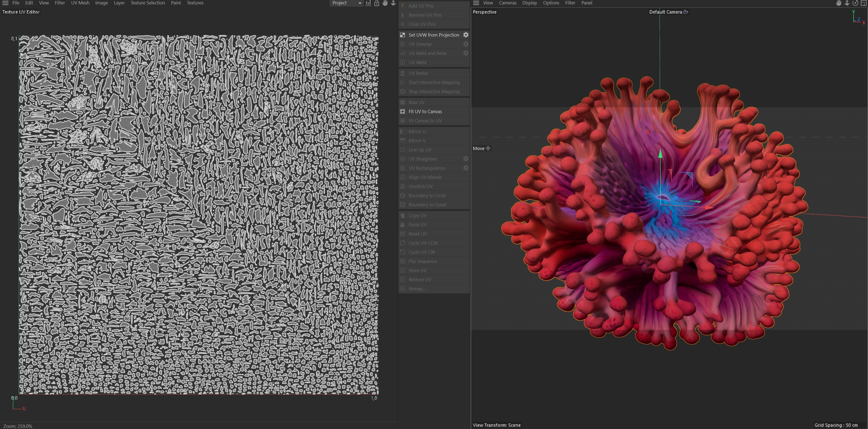The width and height of the screenshot is (868, 429).
Task: Click the UV Unwrap settings gear
Action: click(x=466, y=44)
